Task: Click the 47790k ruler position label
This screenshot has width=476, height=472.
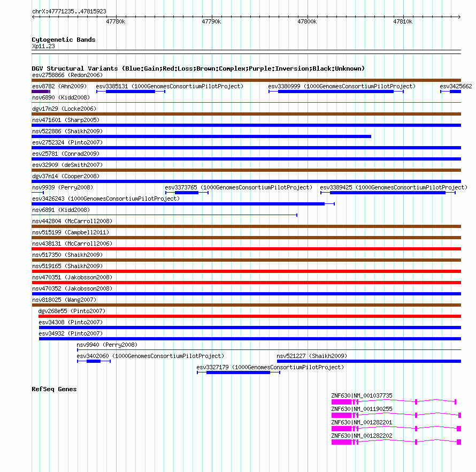Action: click(x=211, y=21)
